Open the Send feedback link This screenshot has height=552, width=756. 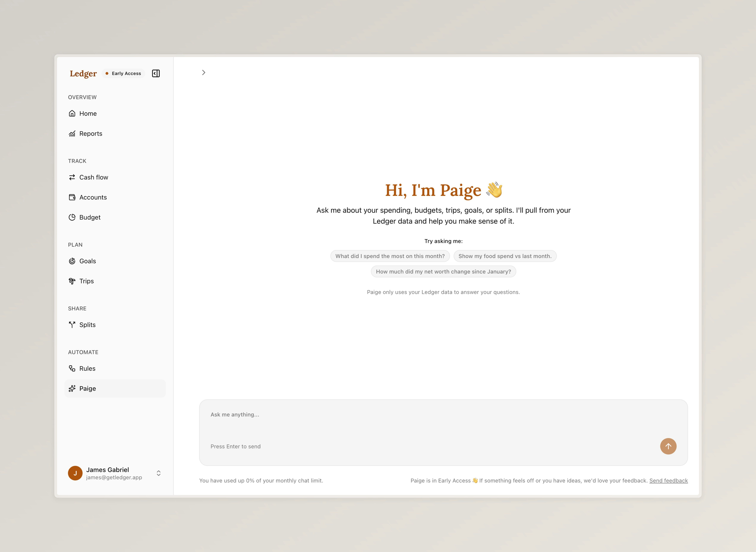tap(668, 480)
